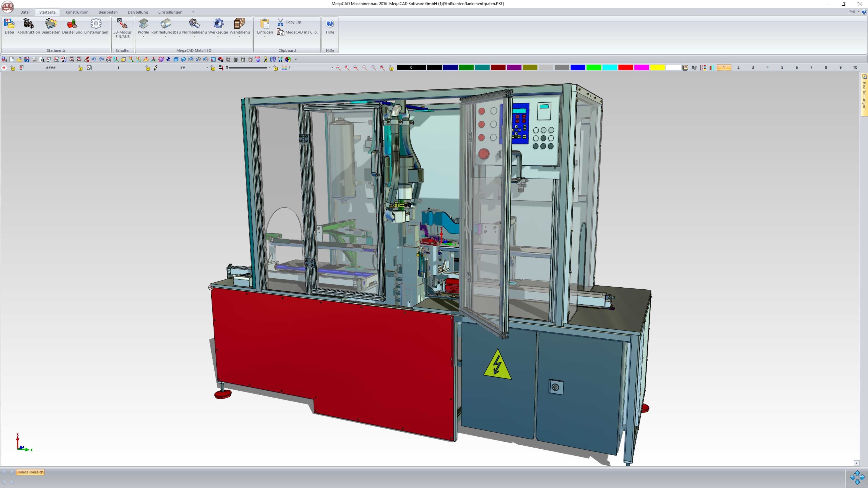Screen dimensions: 868x488
Task: Open the line width 3 dropdown
Action: coord(269,68)
